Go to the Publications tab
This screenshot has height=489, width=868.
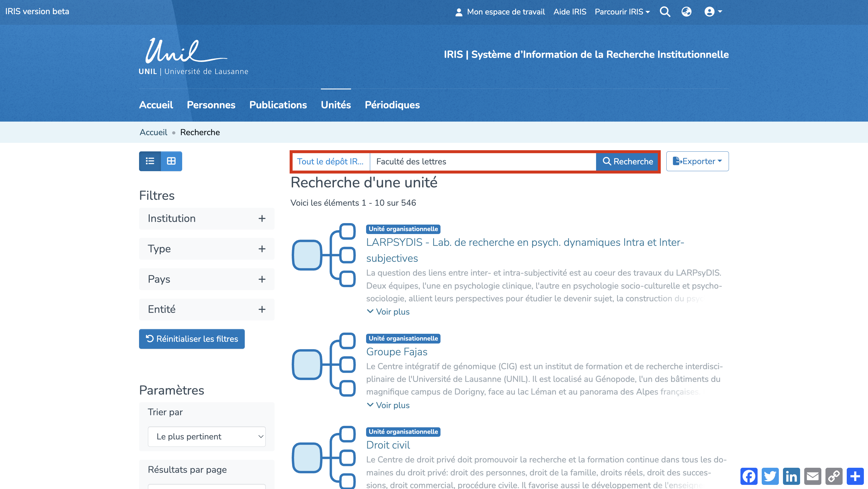pos(278,105)
